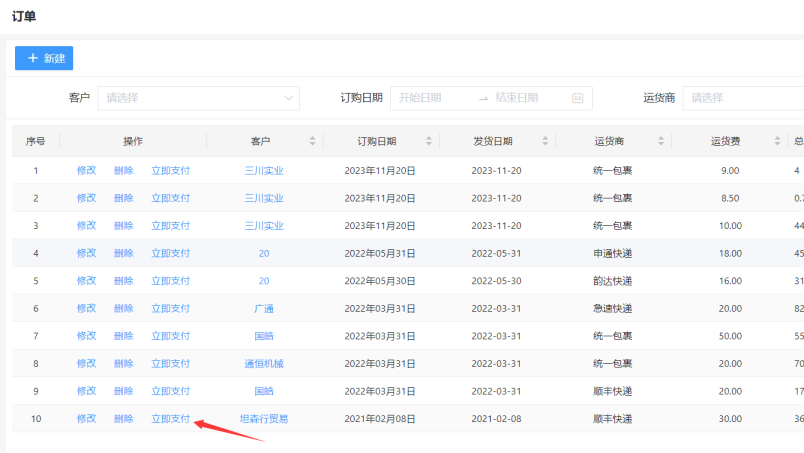804x453 pixels.
Task: Open the calendar icon in date range picker
Action: coord(577,98)
